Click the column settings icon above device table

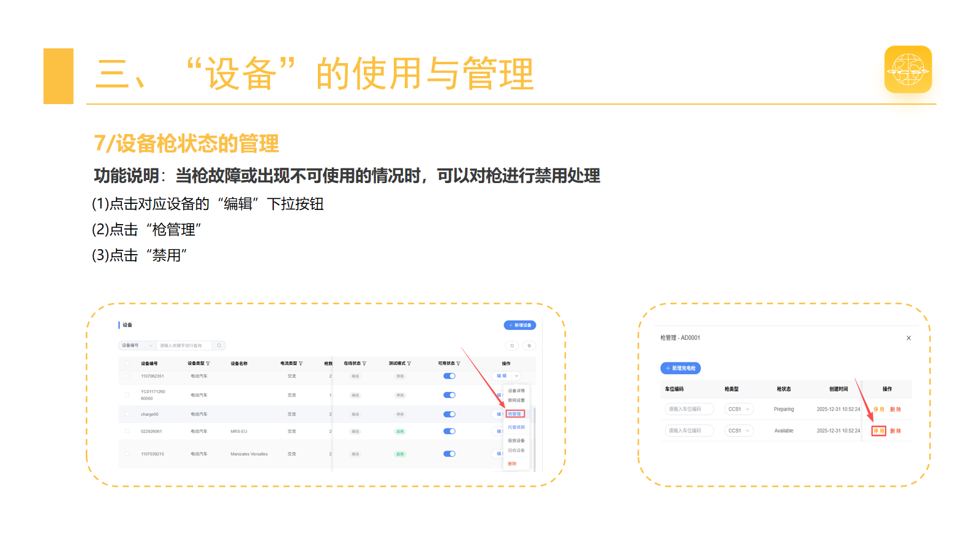529,345
